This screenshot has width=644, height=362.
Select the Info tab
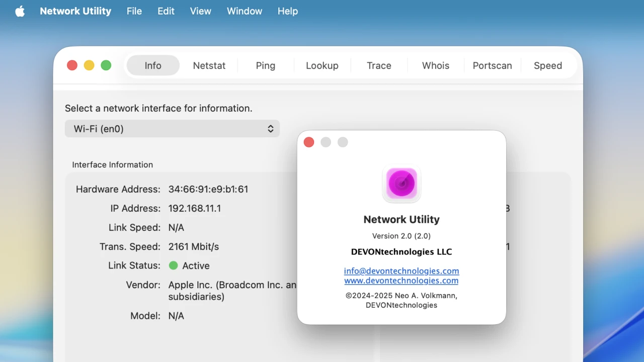tap(153, 65)
